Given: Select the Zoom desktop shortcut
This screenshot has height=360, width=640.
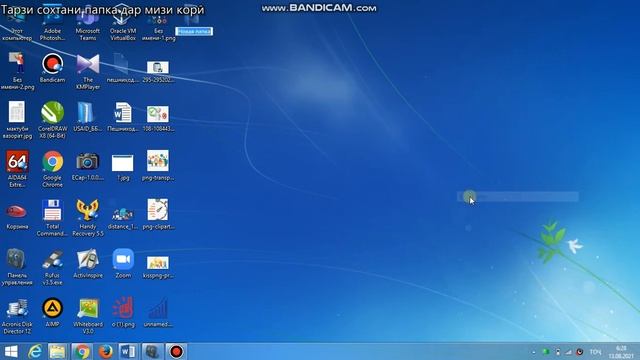Looking at the screenshot, I should (x=123, y=264).
